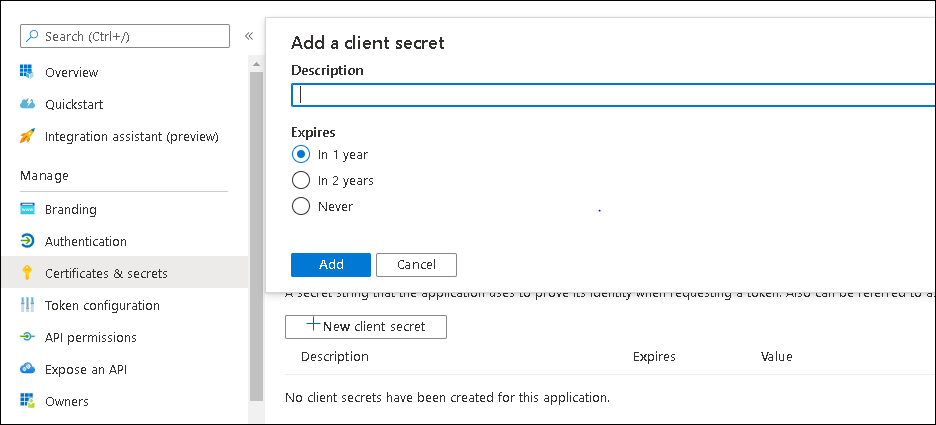Click the Overview grid icon
Viewport: 936px width, 425px height.
27,72
